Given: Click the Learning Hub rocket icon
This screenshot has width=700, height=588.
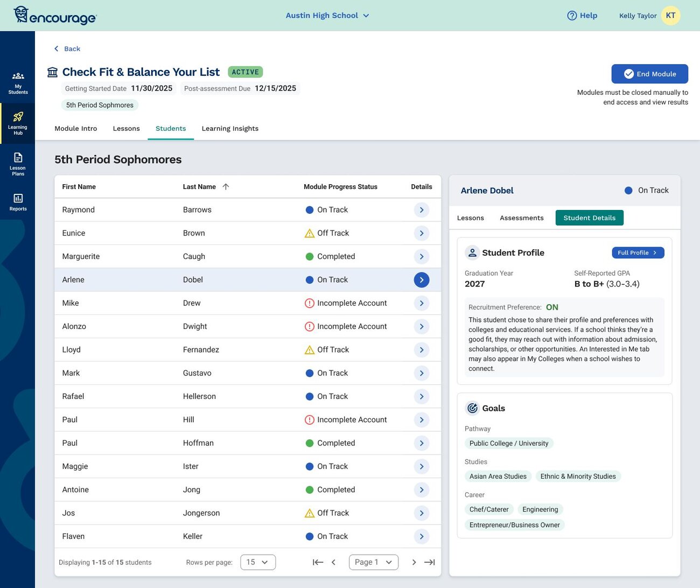Looking at the screenshot, I should pos(18,117).
